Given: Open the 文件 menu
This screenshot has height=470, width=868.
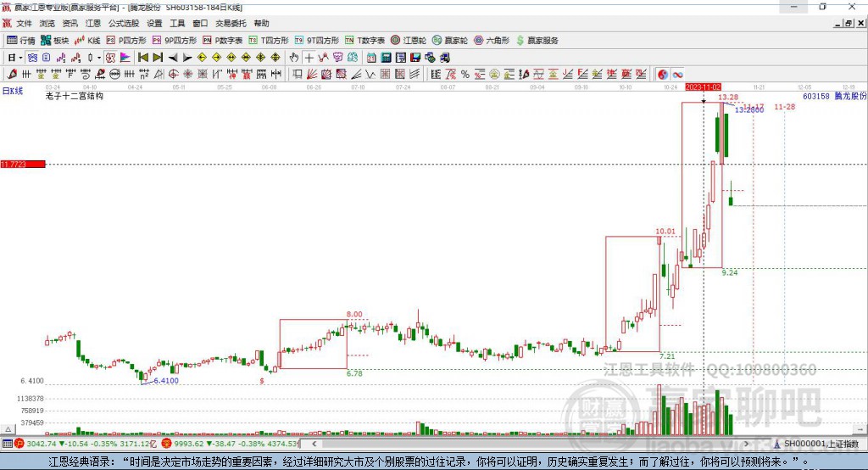Looking at the screenshot, I should 25,23.
